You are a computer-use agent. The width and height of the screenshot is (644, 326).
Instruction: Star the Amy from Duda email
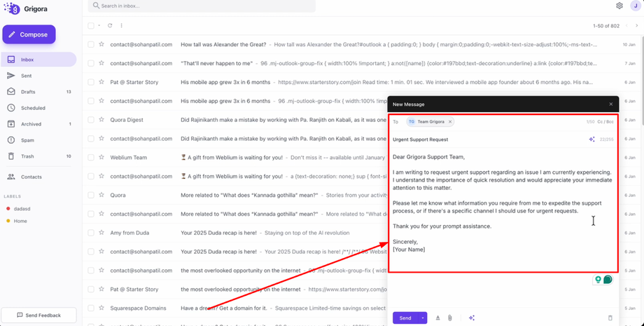(101, 233)
